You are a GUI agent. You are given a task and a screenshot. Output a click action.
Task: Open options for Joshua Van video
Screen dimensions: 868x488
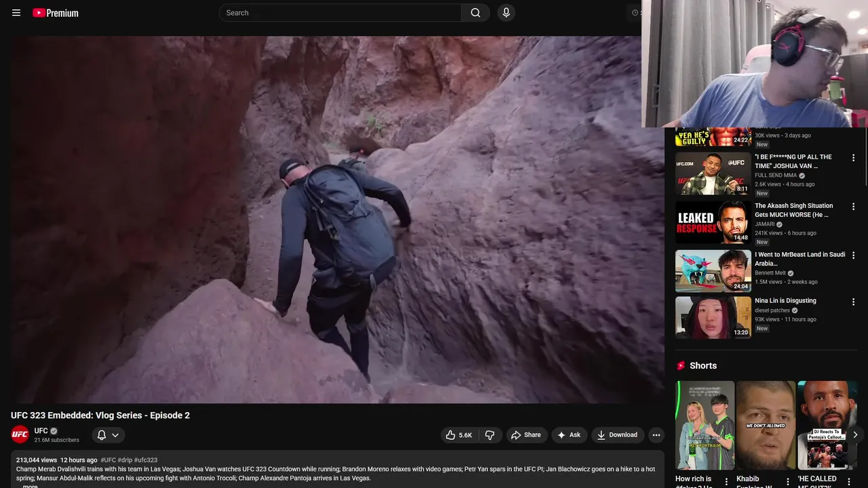[x=853, y=158]
